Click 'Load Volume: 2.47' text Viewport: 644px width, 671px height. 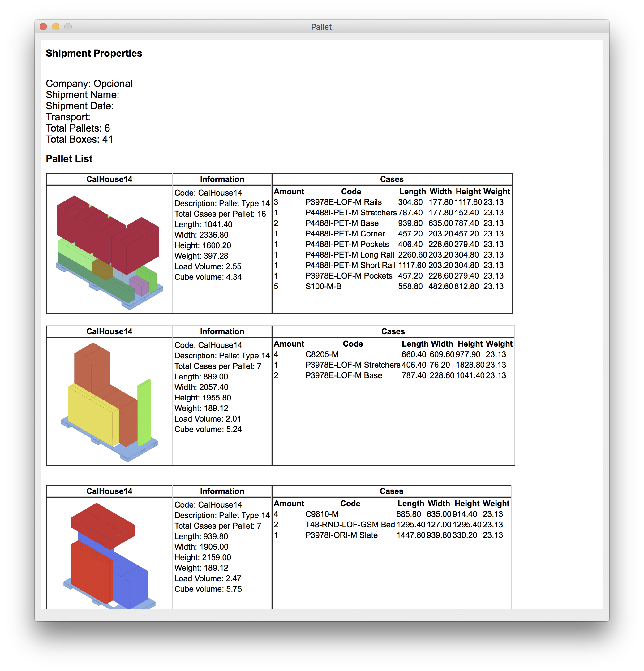(x=208, y=578)
